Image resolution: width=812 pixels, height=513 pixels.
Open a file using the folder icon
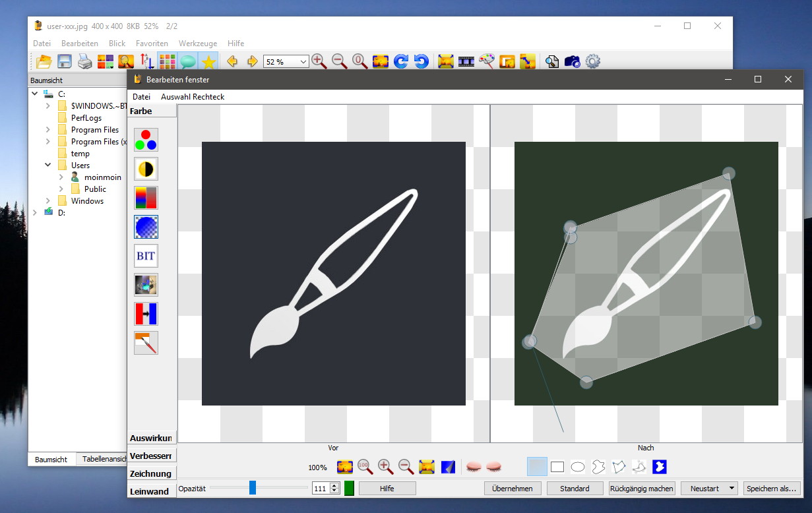point(44,61)
